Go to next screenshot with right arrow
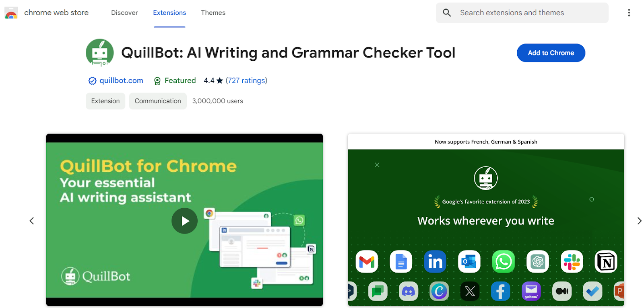The height and width of the screenshot is (308, 644). tap(639, 221)
